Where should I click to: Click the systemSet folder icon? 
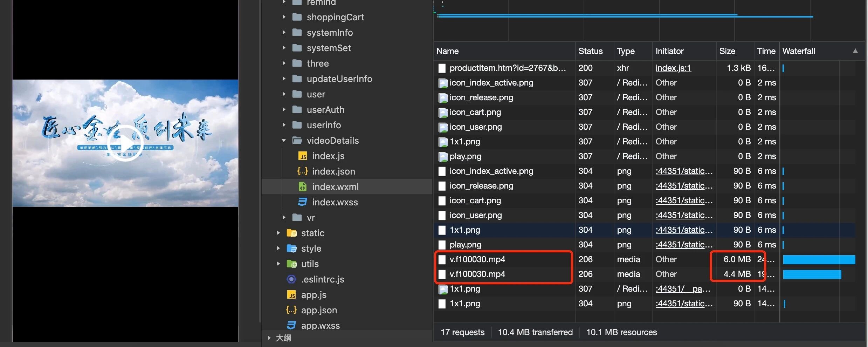tap(297, 48)
